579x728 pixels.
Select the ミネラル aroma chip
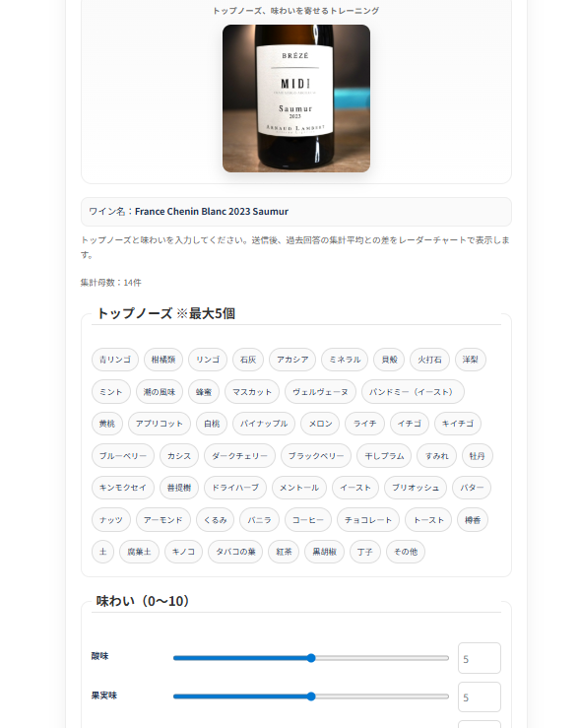pos(345,360)
